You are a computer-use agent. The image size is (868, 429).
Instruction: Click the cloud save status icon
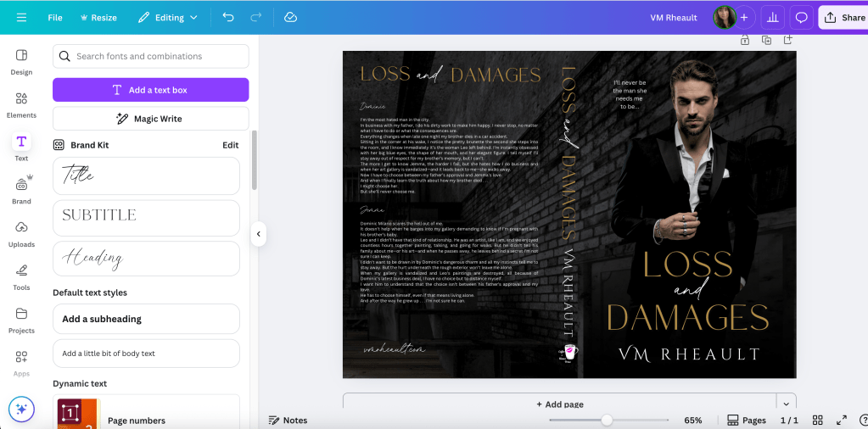click(x=290, y=17)
